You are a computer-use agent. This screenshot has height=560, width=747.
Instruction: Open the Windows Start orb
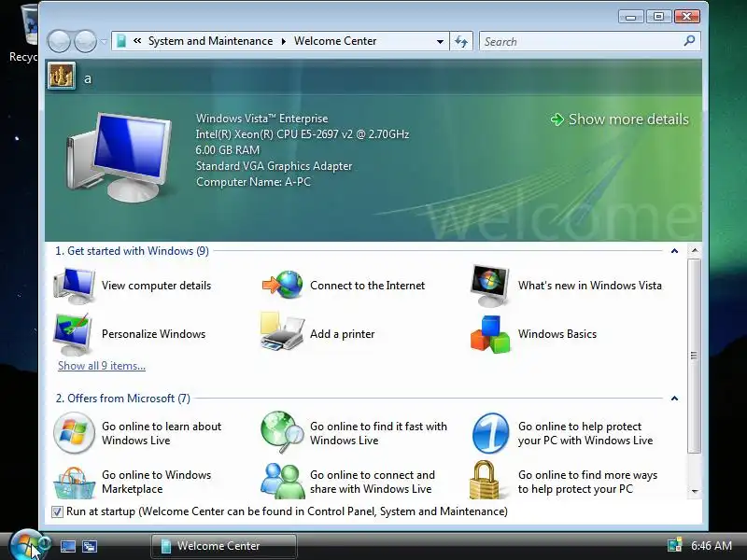pos(28,545)
